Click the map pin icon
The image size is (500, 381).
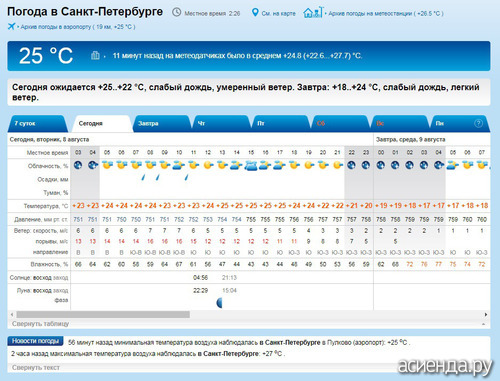[255, 13]
